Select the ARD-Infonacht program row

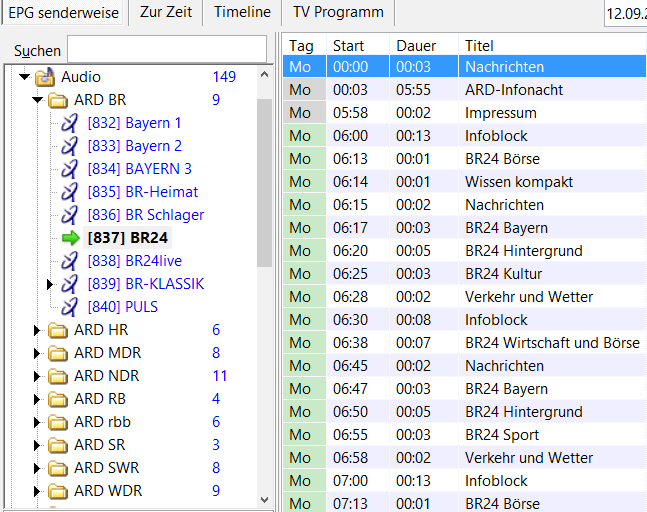tap(513, 90)
